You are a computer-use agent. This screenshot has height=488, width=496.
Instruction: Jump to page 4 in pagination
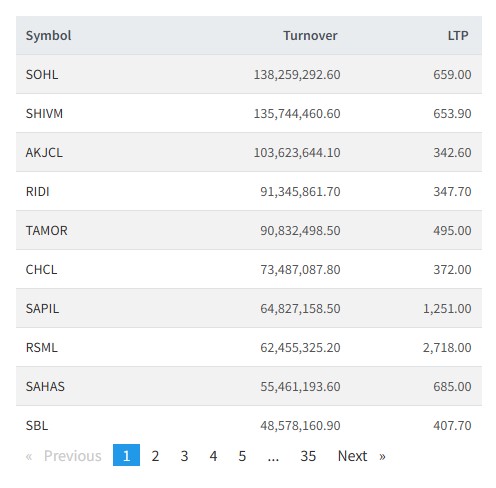213,456
